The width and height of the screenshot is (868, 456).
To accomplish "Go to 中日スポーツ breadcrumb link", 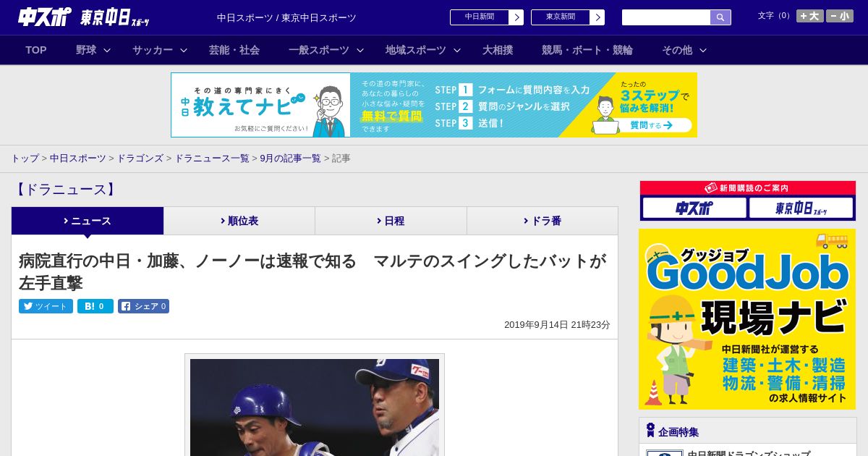I will click(78, 159).
